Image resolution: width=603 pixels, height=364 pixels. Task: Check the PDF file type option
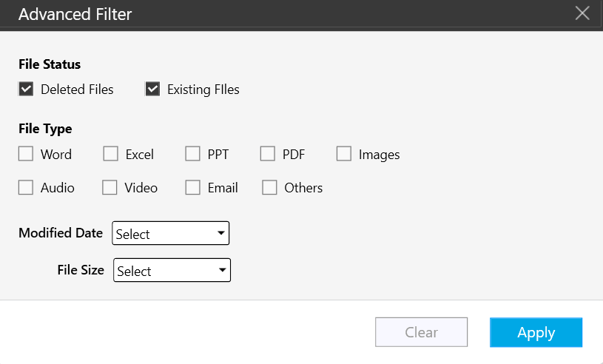point(267,154)
